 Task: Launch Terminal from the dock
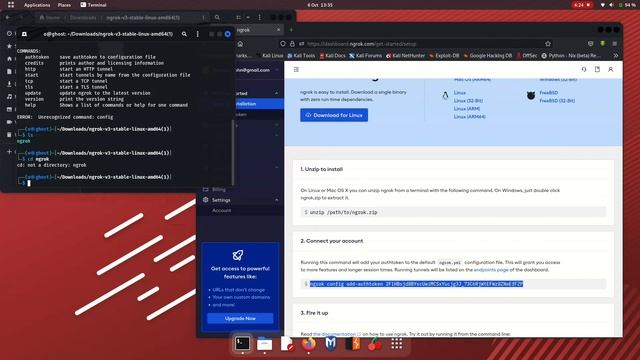coord(242,344)
